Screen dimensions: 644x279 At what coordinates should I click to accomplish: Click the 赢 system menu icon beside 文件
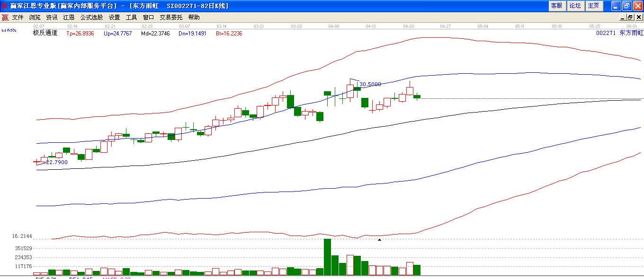(x=5, y=17)
